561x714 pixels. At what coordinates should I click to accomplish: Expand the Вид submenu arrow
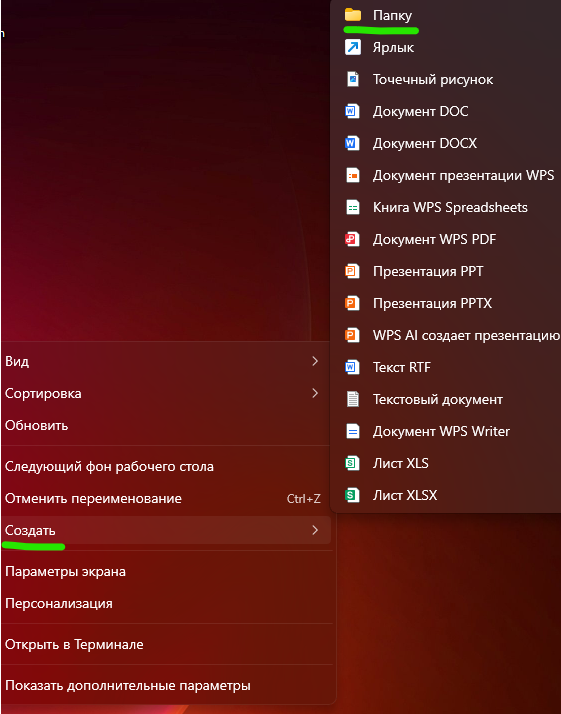coord(315,361)
